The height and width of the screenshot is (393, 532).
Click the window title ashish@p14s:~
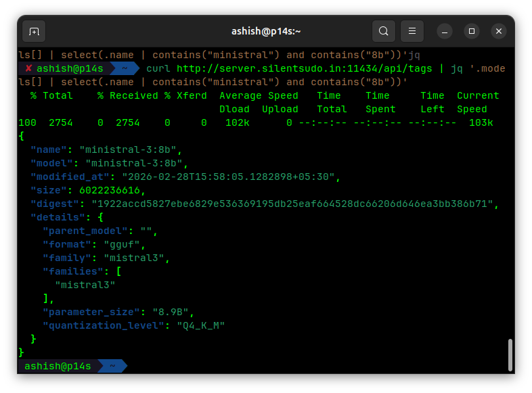266,31
